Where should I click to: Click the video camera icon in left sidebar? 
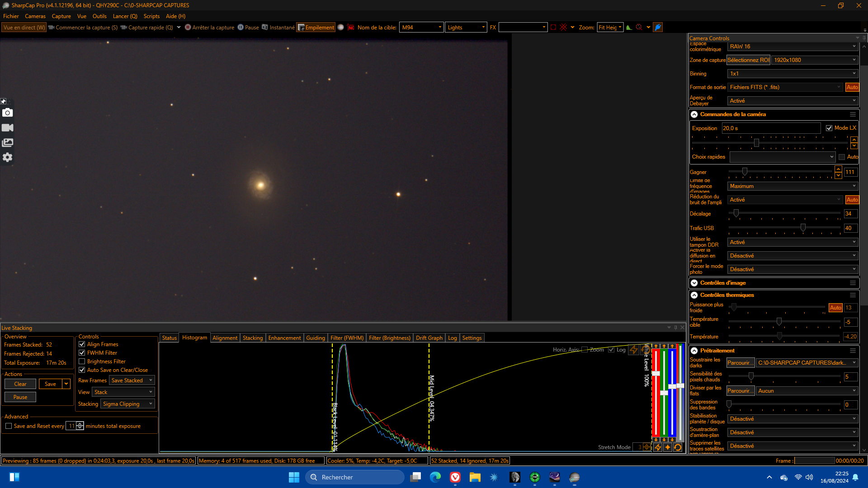(x=8, y=127)
